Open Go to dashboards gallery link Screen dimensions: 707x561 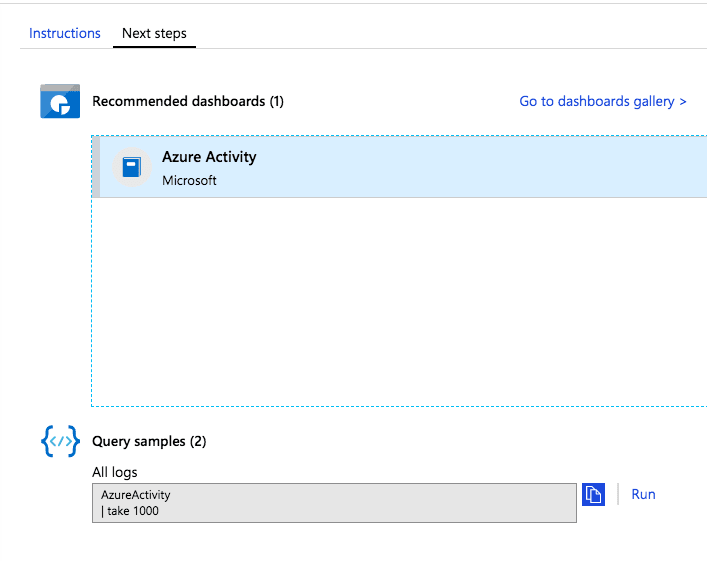click(603, 101)
